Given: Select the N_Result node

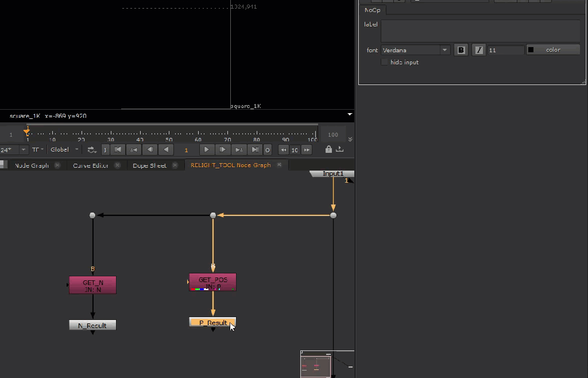Looking at the screenshot, I should click(92, 325).
